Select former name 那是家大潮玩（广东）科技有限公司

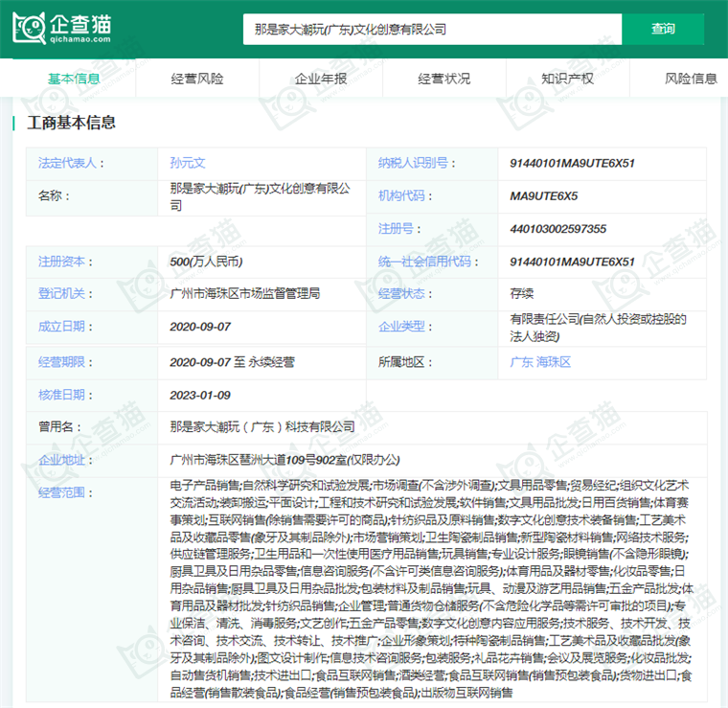(262, 427)
